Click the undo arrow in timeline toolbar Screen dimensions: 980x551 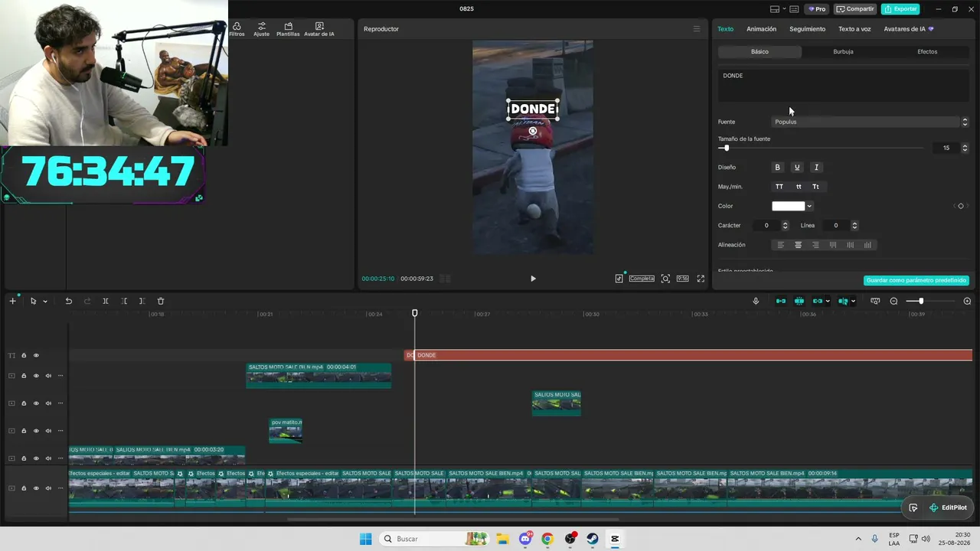click(68, 302)
